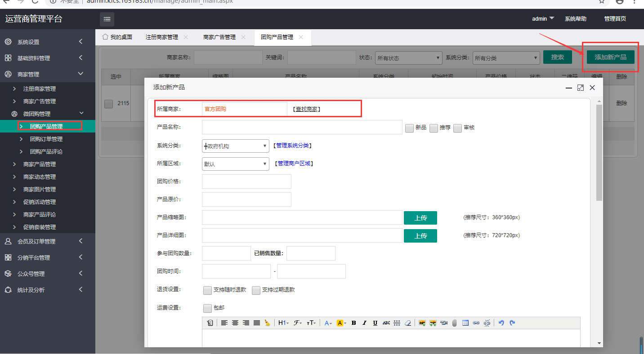Open the 所属区域 dropdown showing 默认
The image size is (644, 354).
[x=236, y=164]
